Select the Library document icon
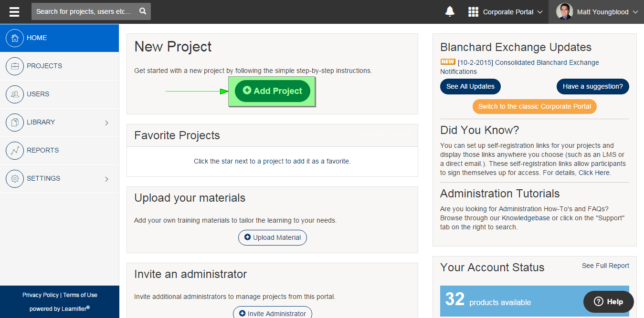644x318 pixels. [x=15, y=122]
